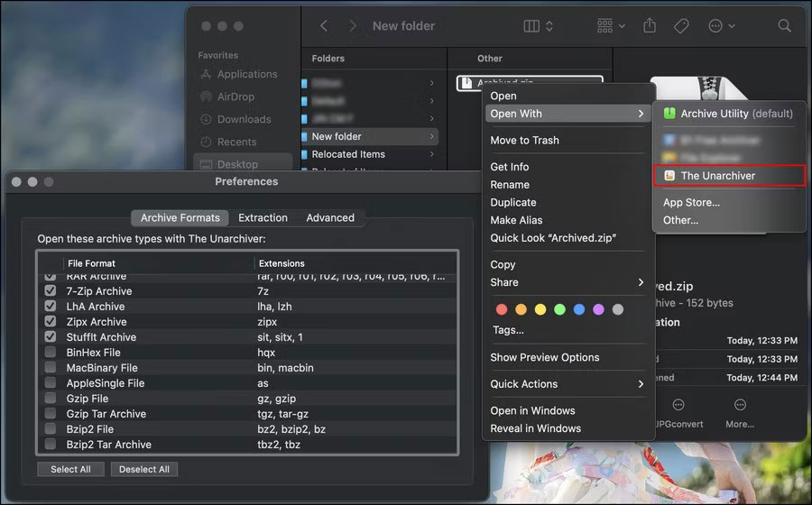Click Tags… in context menu
This screenshot has height=505, width=812.
508,330
